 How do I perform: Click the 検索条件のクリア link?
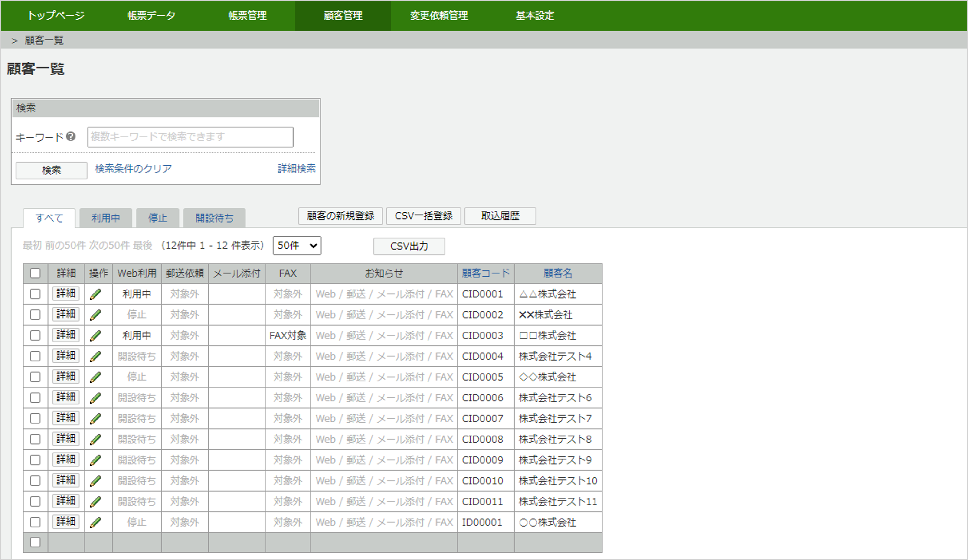pyautogui.click(x=133, y=169)
